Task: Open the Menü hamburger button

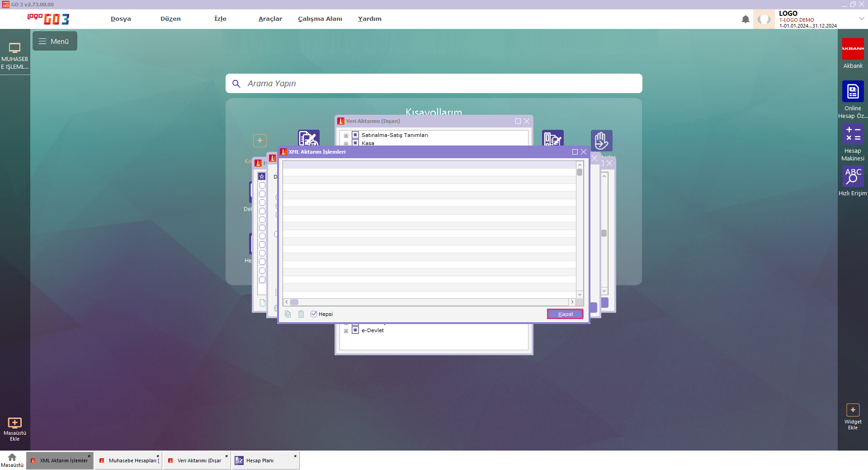Action: [55, 41]
